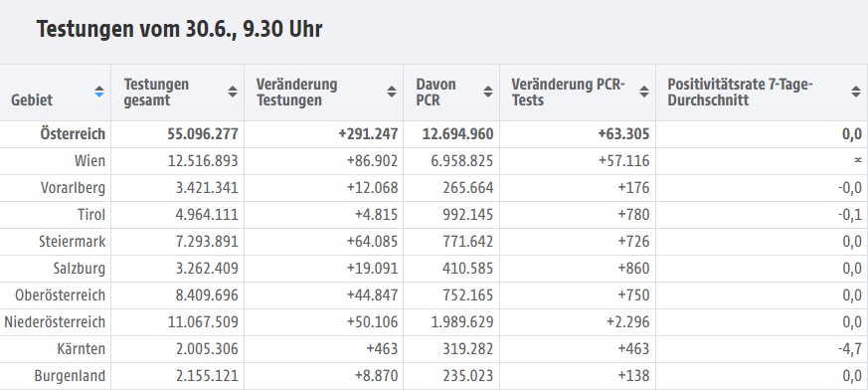Select the Vorarlberg row label

click(73, 188)
